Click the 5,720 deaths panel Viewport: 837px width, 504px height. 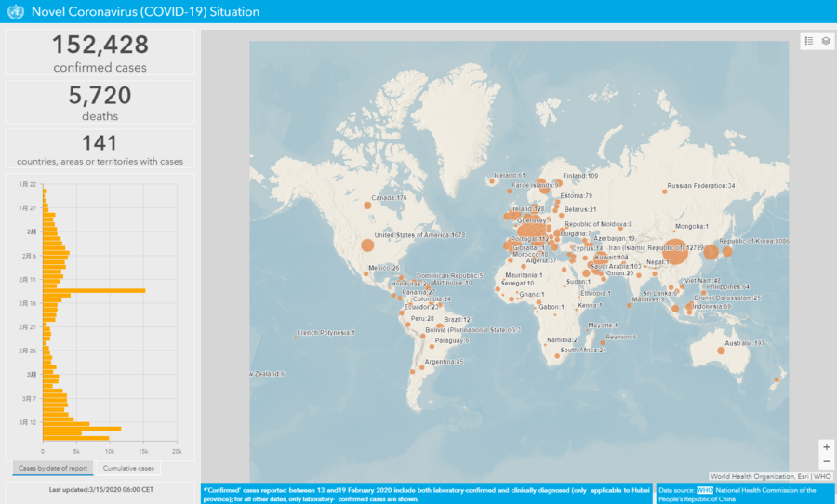tap(100, 101)
